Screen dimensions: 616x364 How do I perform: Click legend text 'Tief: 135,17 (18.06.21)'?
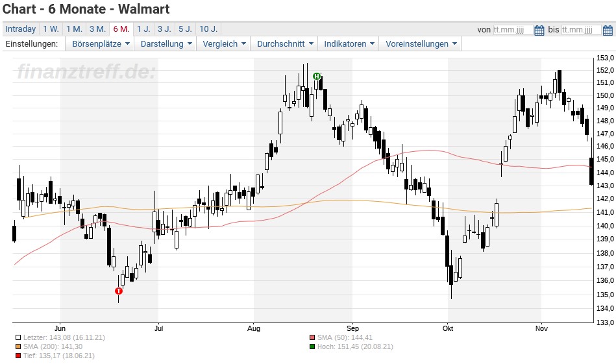59,356
